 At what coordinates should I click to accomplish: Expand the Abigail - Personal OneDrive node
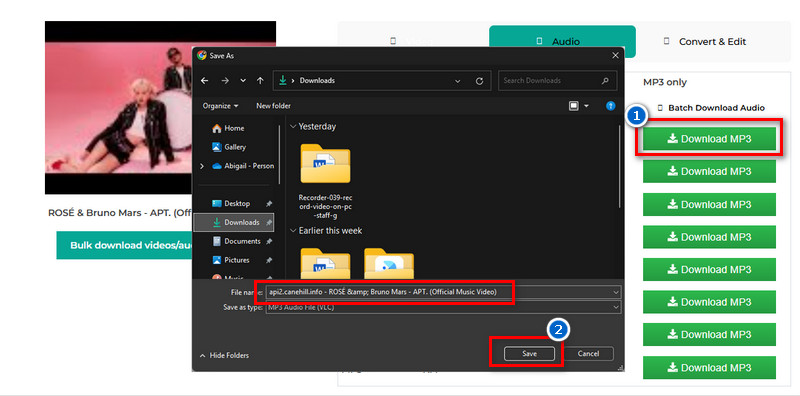pos(202,166)
